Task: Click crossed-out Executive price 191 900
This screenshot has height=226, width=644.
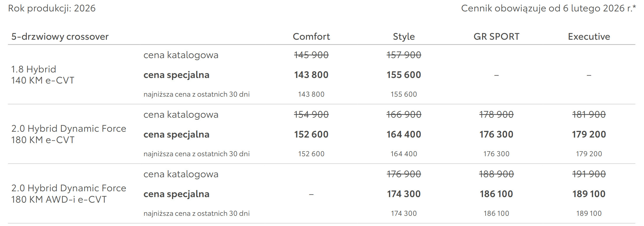Action: 589,174
